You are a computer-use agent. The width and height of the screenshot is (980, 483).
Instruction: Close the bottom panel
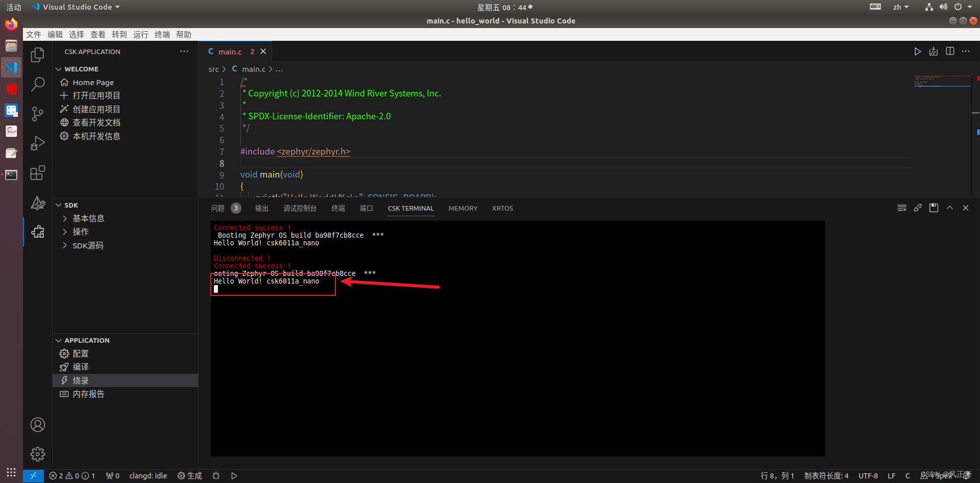pos(966,208)
